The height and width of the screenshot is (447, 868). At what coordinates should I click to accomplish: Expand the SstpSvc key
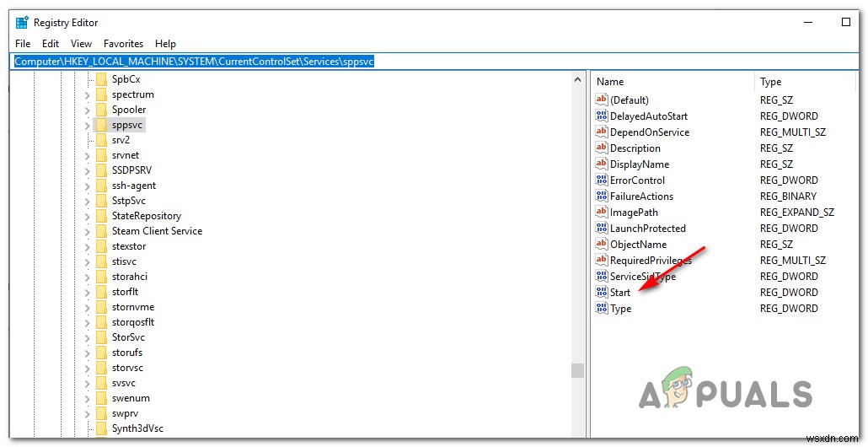(x=88, y=202)
